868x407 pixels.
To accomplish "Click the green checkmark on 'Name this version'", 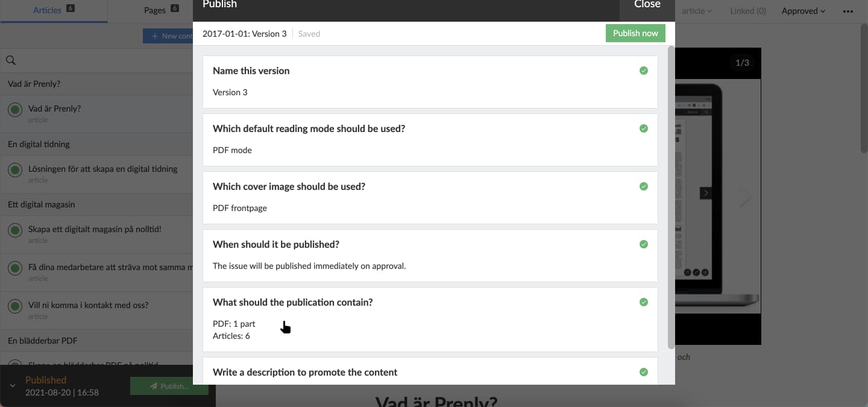I will point(643,71).
